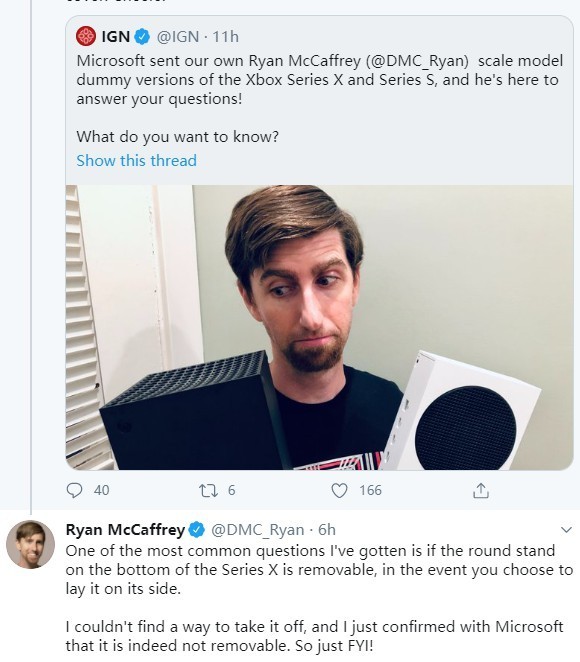Image resolution: width=580 pixels, height=662 pixels.
Task: Click the 40 replies count
Action: tap(101, 491)
